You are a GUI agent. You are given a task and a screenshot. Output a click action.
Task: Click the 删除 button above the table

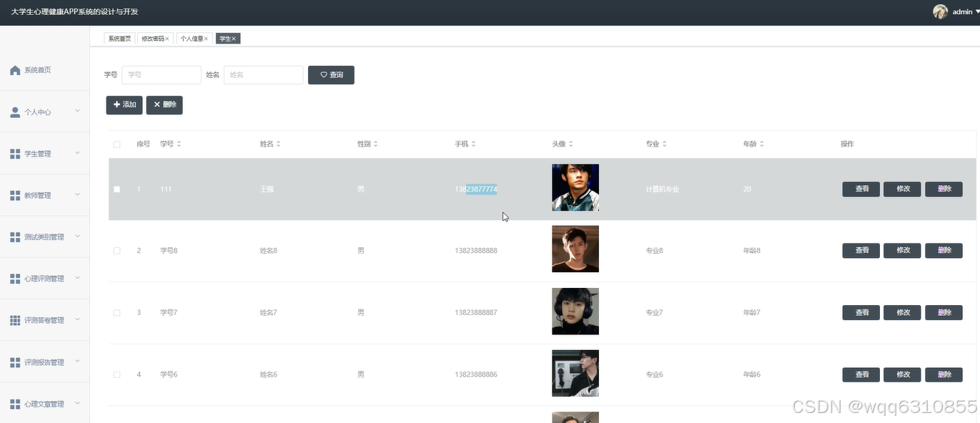[x=164, y=105]
